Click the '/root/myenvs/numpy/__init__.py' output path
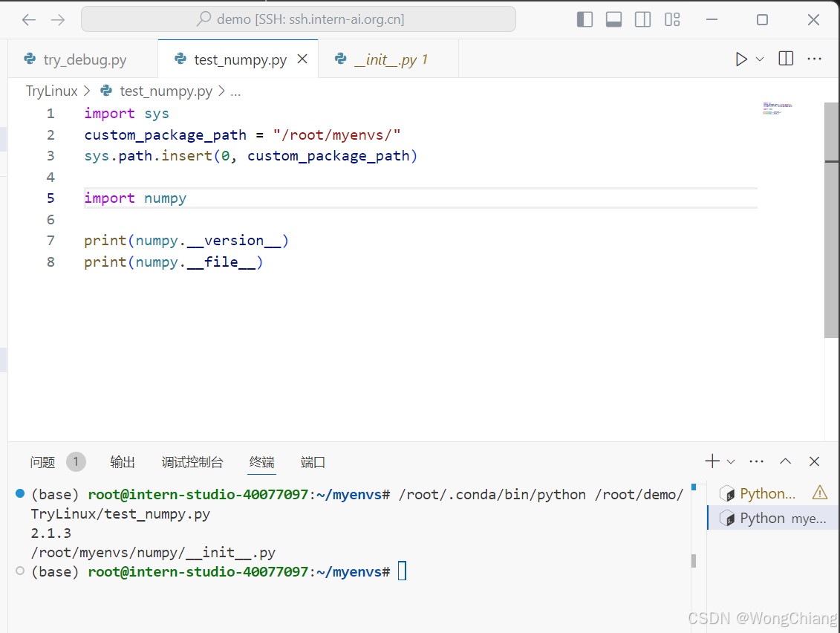The image size is (840, 633). [x=153, y=553]
